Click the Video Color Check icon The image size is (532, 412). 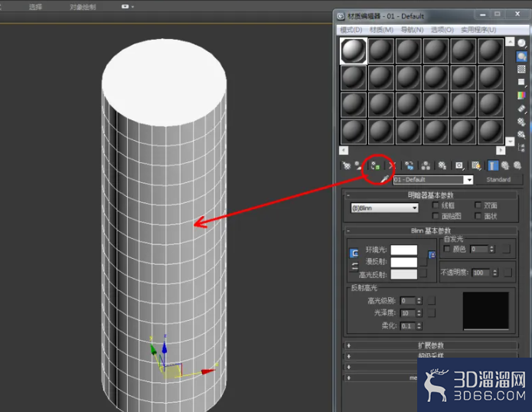coord(521,96)
